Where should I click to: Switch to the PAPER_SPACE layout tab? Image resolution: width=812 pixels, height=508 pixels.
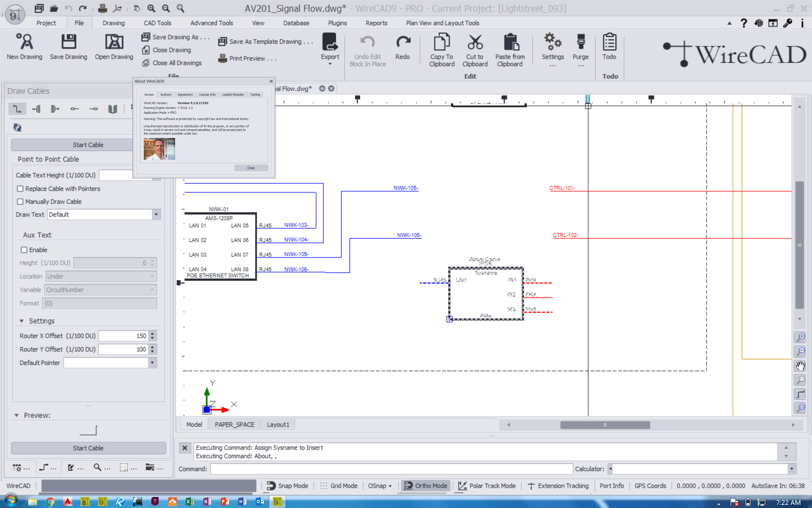click(234, 425)
